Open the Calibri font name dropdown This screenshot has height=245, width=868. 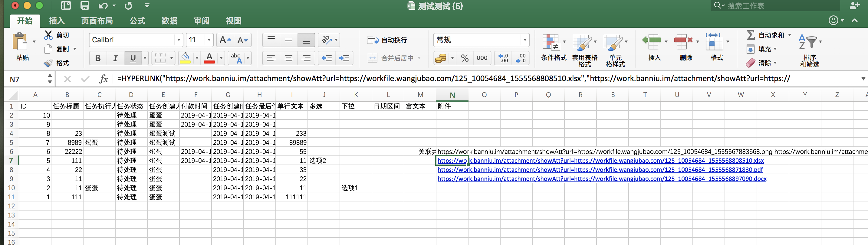(179, 40)
